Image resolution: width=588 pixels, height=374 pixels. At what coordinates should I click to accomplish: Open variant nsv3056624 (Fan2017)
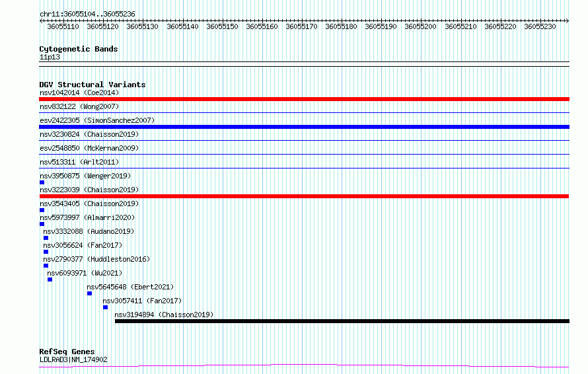click(83, 245)
